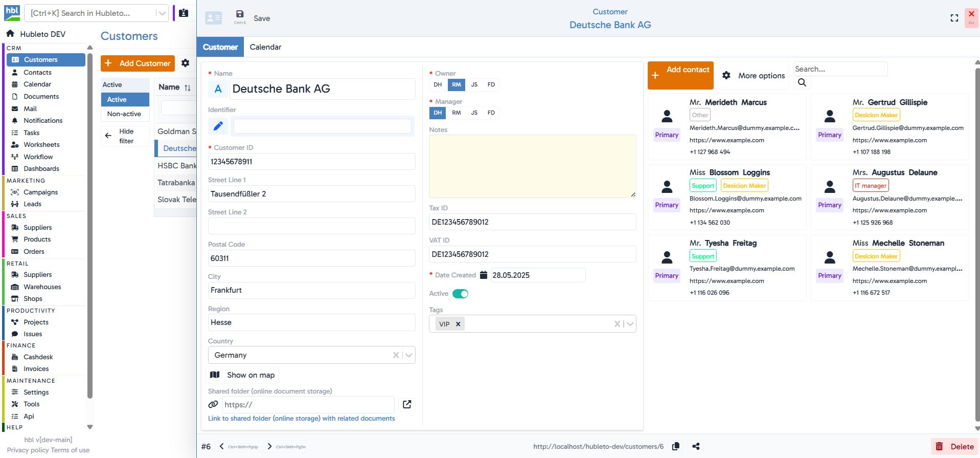The image size is (980, 458).
Task: Go to next record with right chevron
Action: [x=269, y=446]
